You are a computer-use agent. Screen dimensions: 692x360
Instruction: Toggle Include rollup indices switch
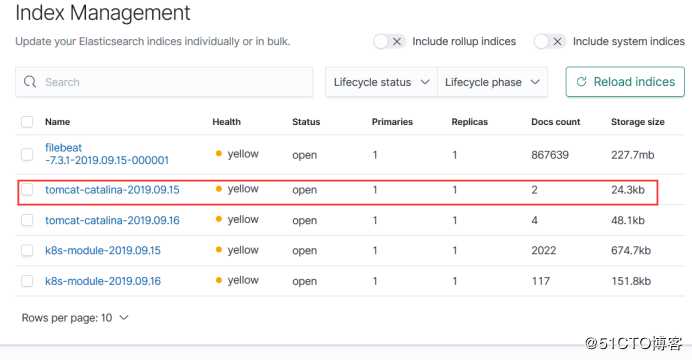389,41
